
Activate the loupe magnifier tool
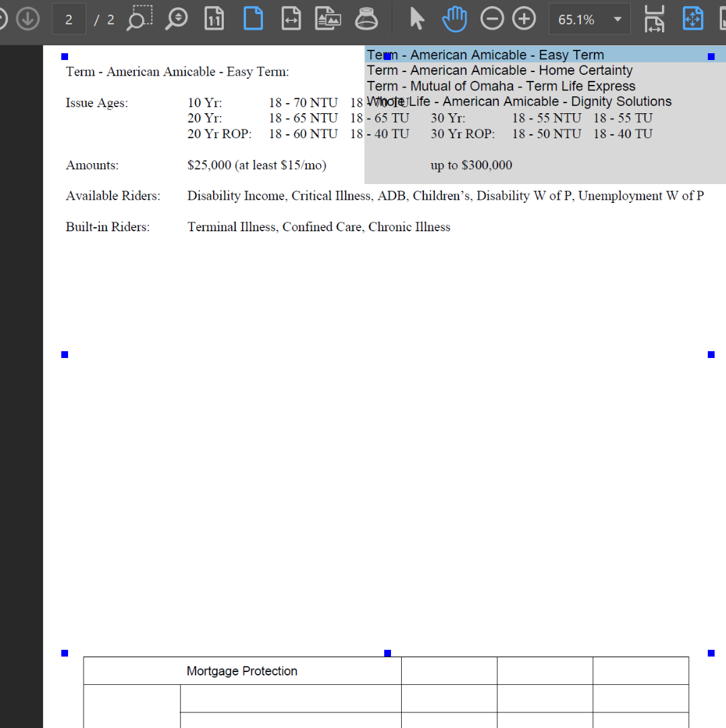coord(177,19)
